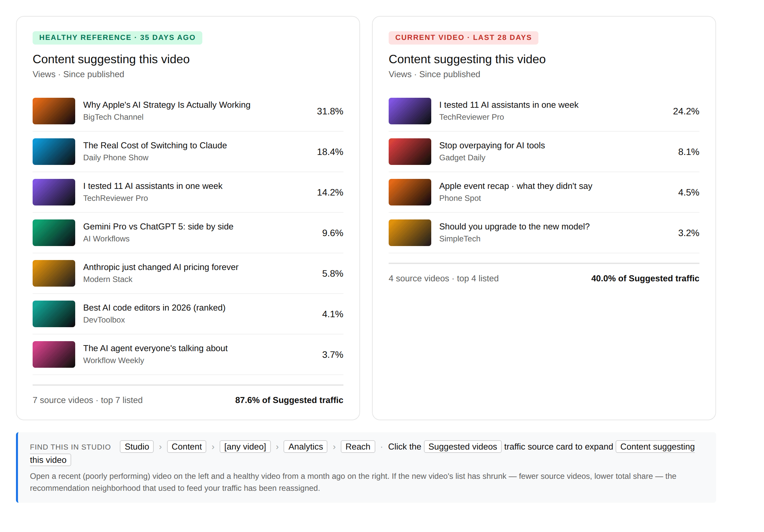Click 7 source videos · top 7 listed text
Screen dimensions: 764x532
(x=88, y=400)
